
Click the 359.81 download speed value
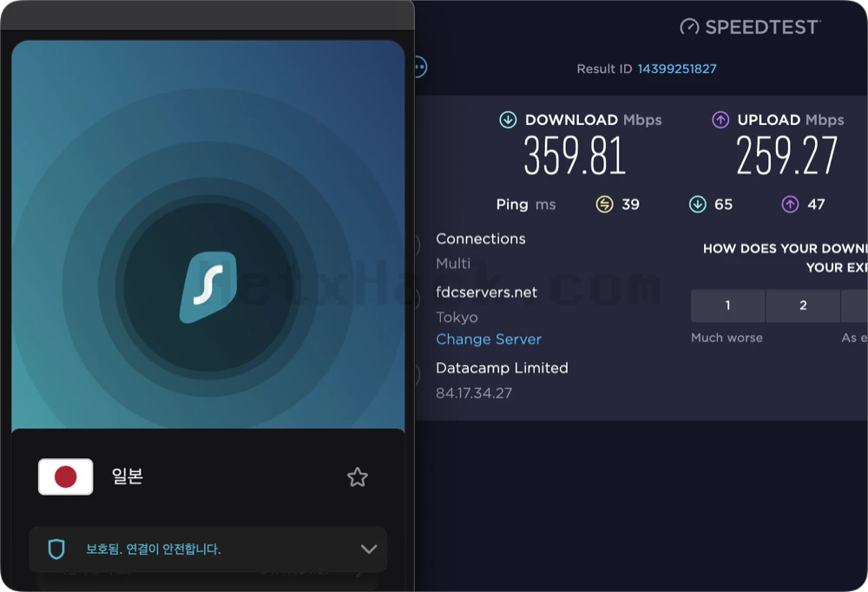(x=575, y=156)
